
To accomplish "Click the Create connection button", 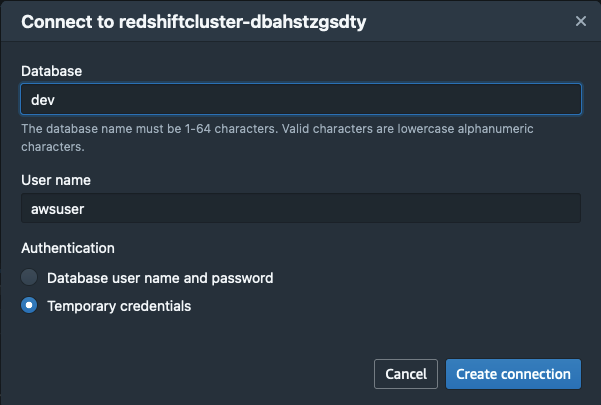I will [x=513, y=374].
